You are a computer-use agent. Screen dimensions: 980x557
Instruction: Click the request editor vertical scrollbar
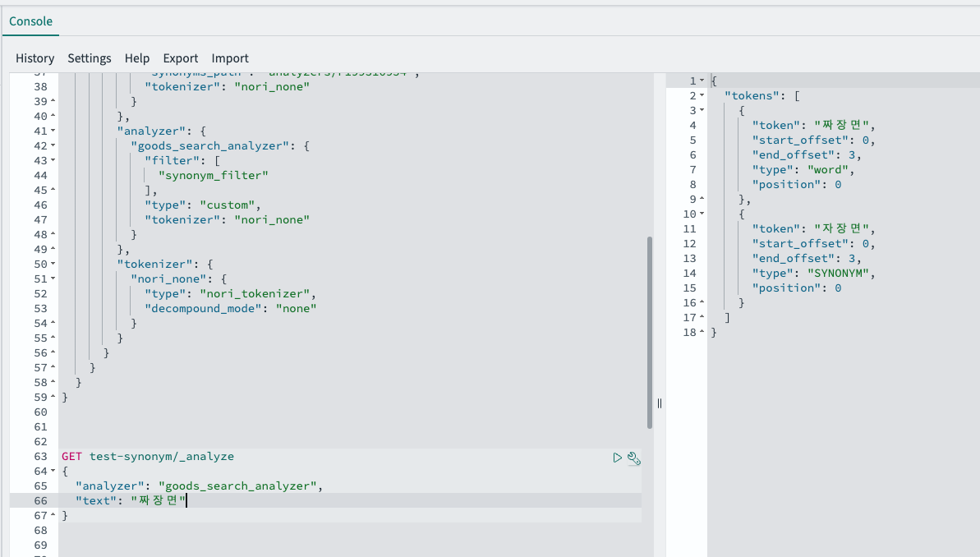tap(650, 333)
